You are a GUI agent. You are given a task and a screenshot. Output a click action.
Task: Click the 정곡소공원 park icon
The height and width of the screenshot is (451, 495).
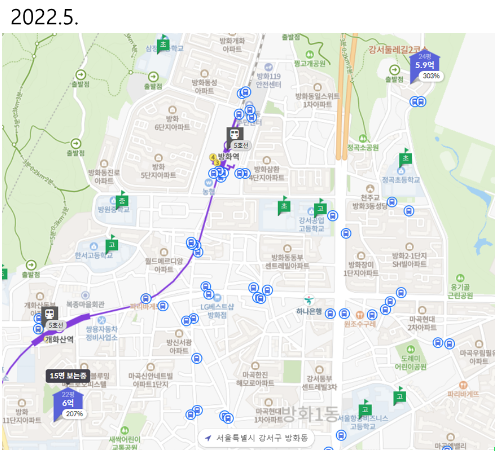[x=363, y=138]
